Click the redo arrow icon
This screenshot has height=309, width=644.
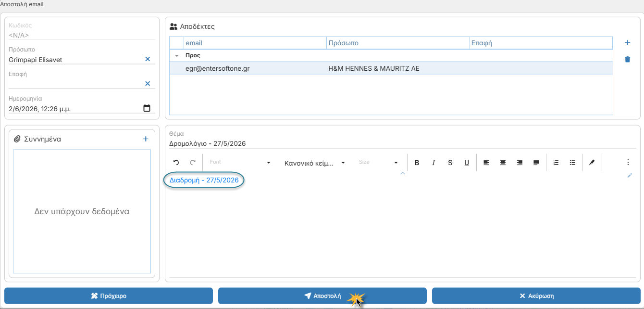pyautogui.click(x=193, y=163)
